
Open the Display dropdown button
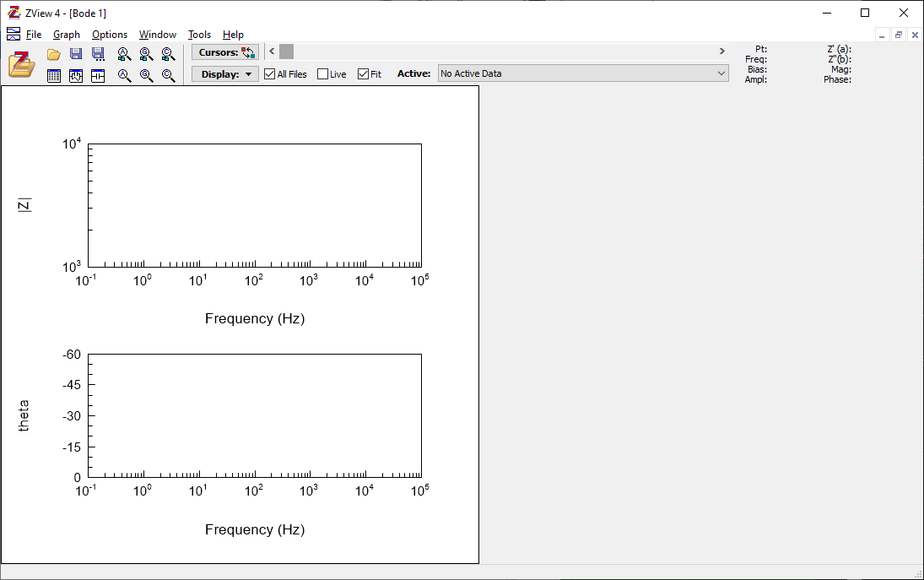[225, 74]
